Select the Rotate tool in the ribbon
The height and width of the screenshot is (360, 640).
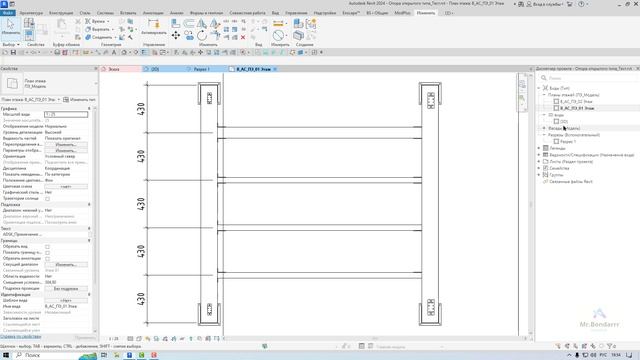[x=202, y=36]
